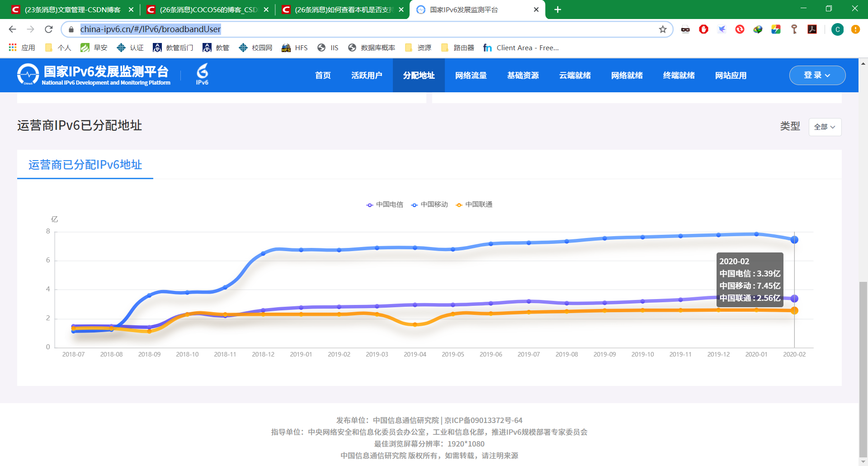The height and width of the screenshot is (466, 868).
Task: Close the 国家IPv6发展监测平台 tab
Action: tap(536, 10)
